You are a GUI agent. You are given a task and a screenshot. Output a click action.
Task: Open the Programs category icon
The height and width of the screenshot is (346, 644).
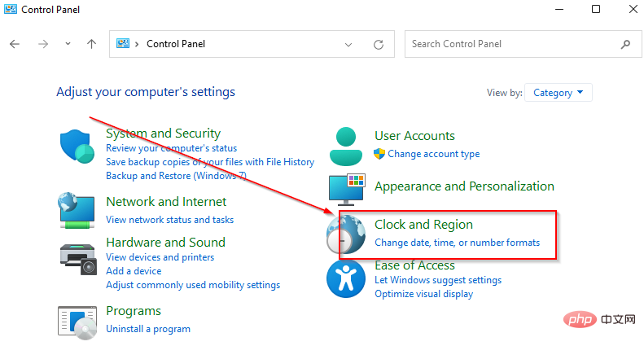click(x=78, y=322)
